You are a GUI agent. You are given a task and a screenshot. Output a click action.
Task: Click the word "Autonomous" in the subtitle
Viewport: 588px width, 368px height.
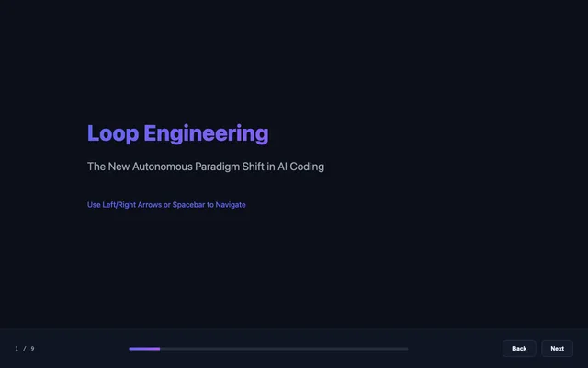click(x=162, y=167)
